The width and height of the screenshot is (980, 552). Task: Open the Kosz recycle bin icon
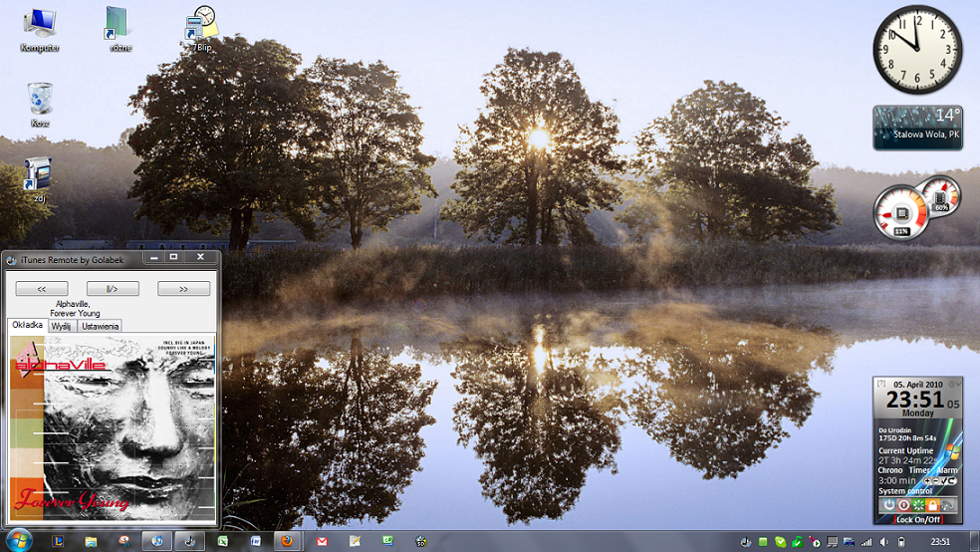click(40, 104)
